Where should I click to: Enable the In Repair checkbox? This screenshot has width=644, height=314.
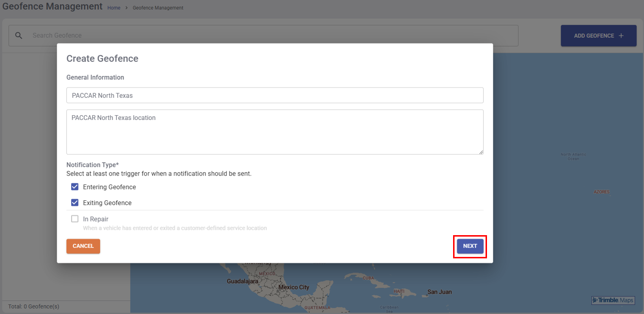75,219
